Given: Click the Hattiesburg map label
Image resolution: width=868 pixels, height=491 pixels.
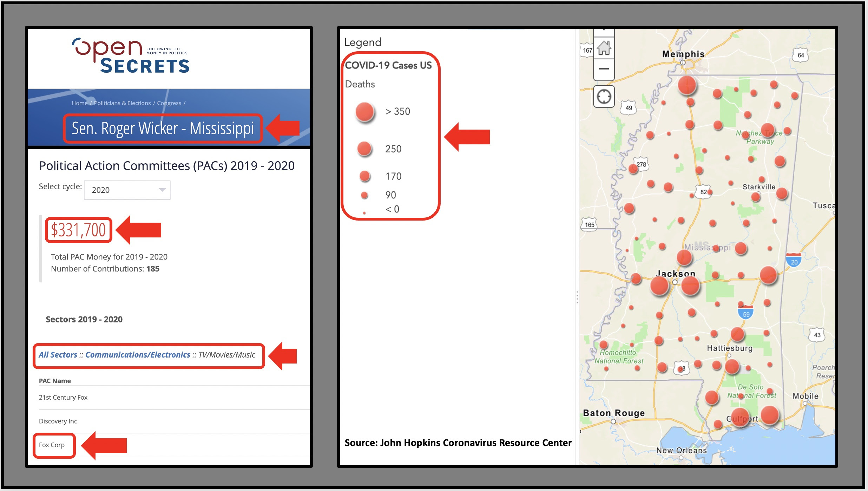Looking at the screenshot, I should point(730,348).
